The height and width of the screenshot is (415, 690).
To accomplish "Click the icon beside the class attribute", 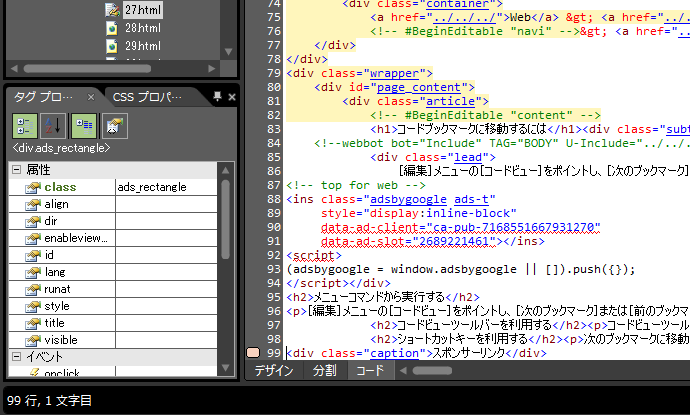I will click(33, 187).
